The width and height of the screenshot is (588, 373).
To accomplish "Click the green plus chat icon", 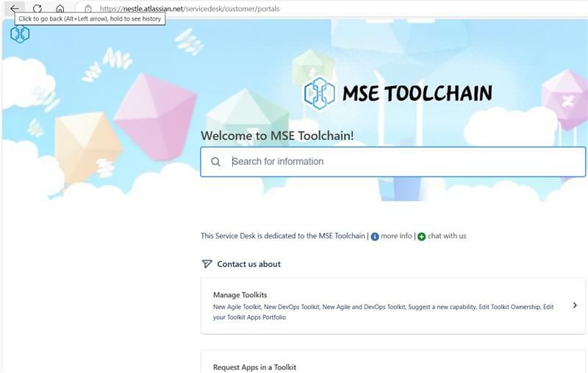I will pos(421,236).
